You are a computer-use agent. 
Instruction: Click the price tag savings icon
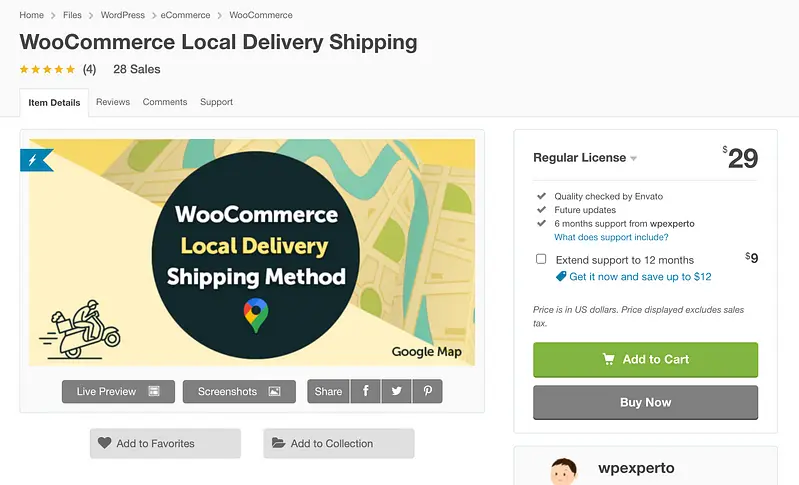click(x=561, y=276)
